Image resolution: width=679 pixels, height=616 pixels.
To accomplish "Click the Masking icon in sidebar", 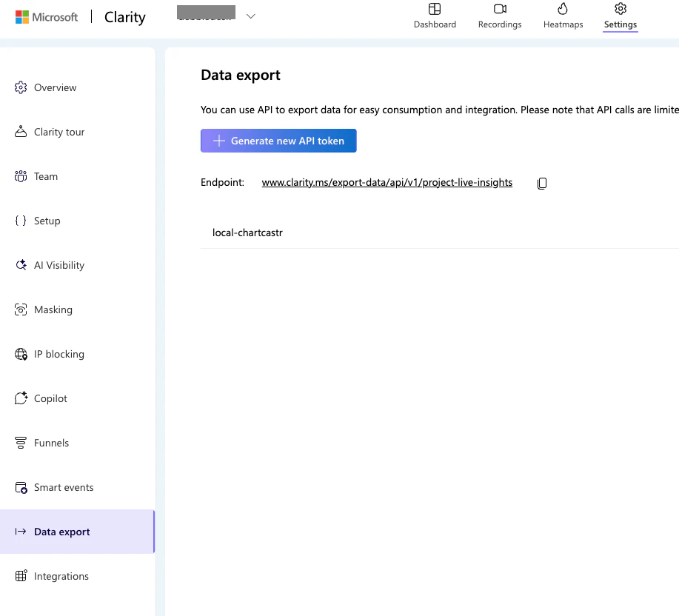I will 20,309.
